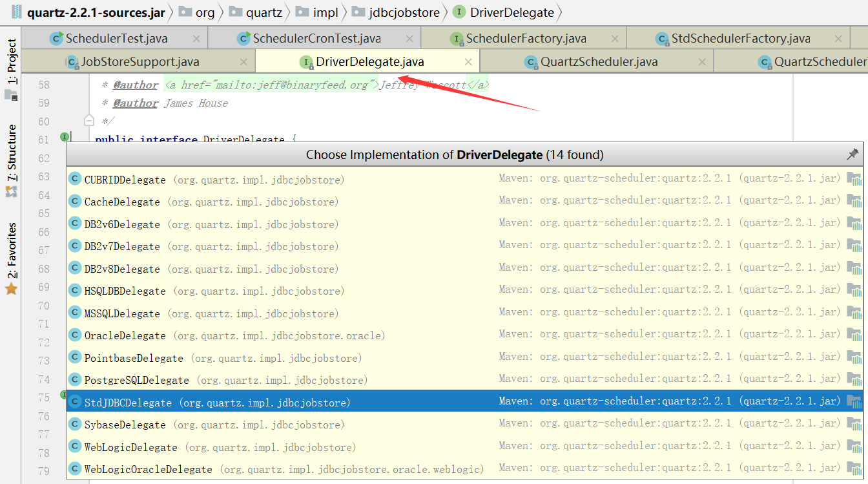Close the DriverDelegate.java tab
Screen dimensions: 868x484
pyautogui.click(x=468, y=62)
